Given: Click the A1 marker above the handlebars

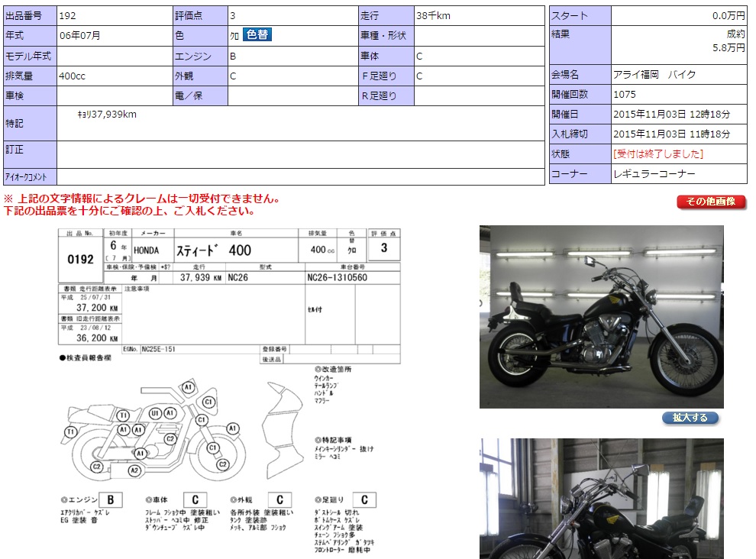Looking at the screenshot, I should click(x=188, y=387).
